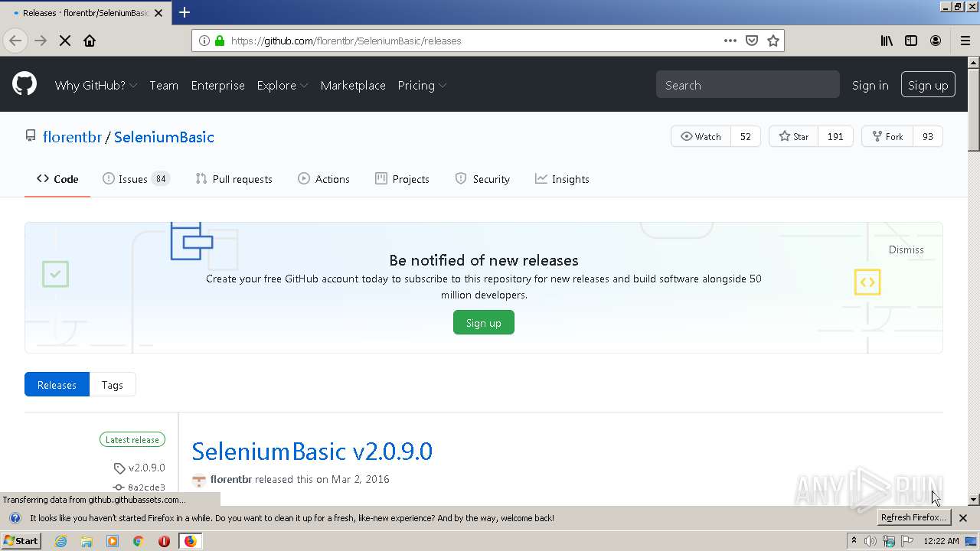
Task: Open Firefox account icon
Action: [936, 41]
